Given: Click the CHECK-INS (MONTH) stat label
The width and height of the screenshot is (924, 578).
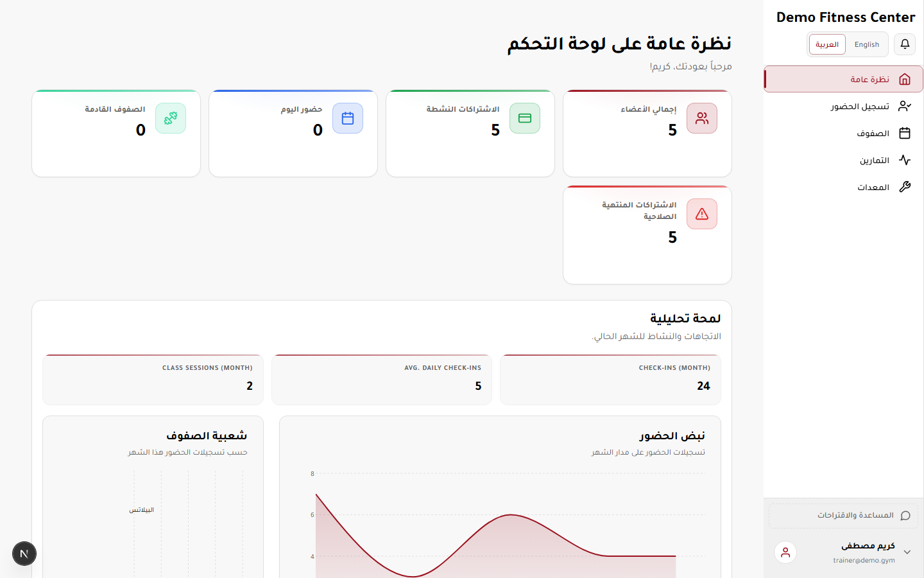Looking at the screenshot, I should [674, 368].
